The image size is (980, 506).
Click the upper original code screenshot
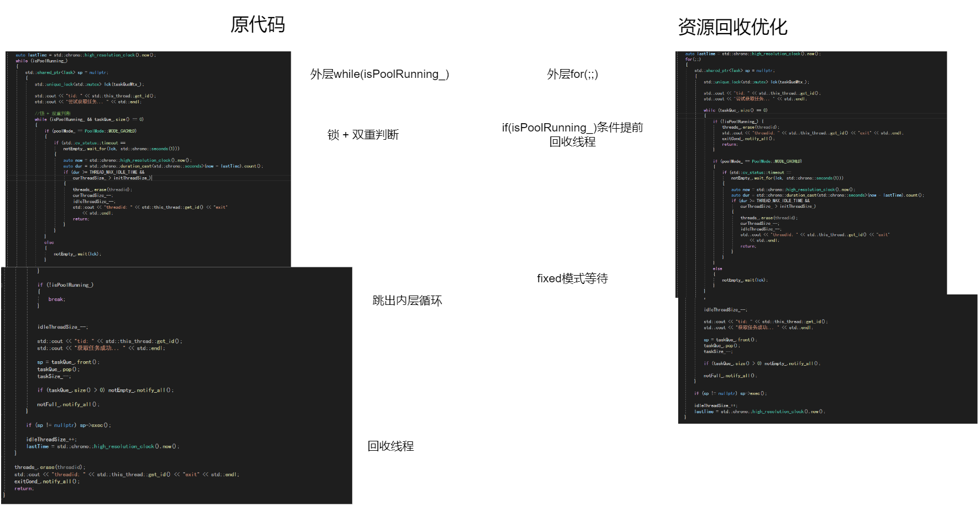[x=148, y=159]
